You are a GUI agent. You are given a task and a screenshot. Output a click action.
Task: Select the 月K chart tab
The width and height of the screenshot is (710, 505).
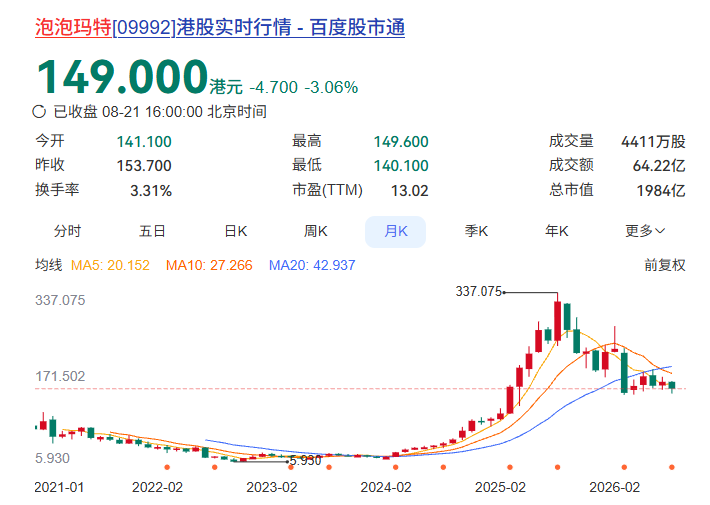pyautogui.click(x=395, y=231)
